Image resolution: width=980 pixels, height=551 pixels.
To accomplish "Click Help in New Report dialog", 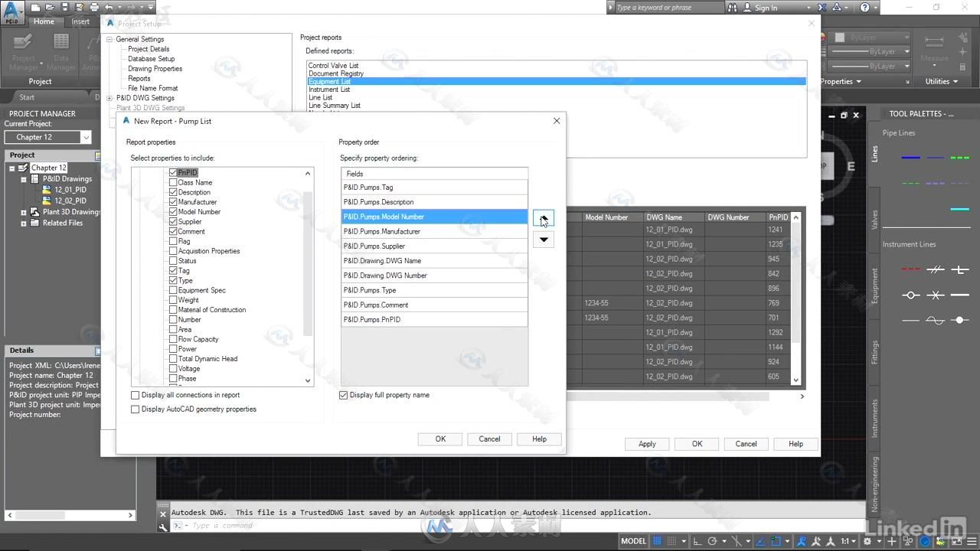I will (539, 439).
